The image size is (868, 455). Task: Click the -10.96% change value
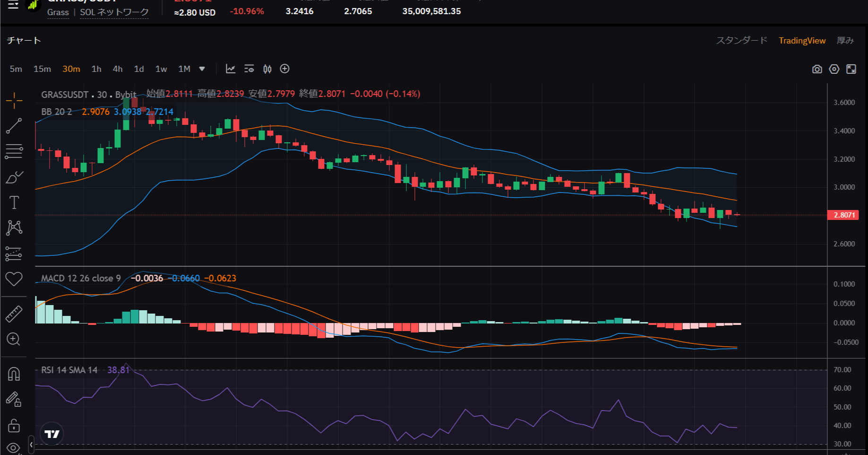tap(247, 11)
